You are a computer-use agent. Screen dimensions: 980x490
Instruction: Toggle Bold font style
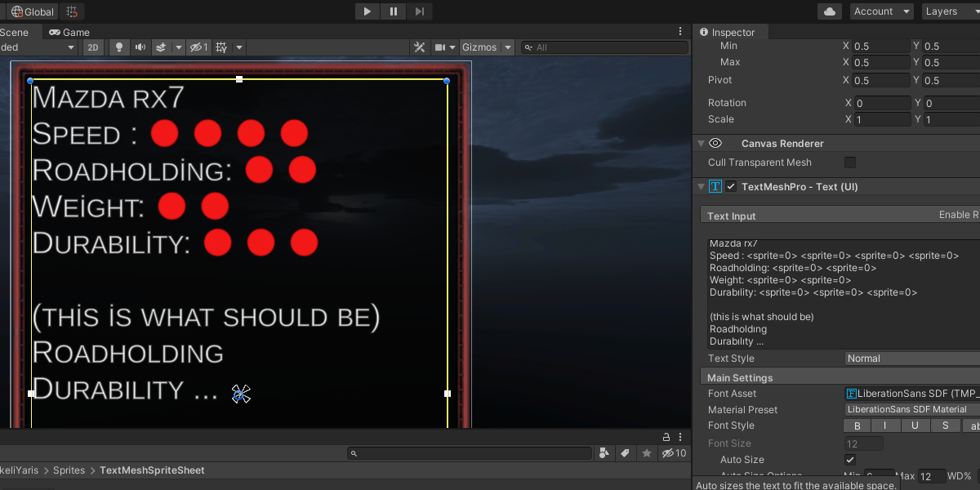(857, 425)
